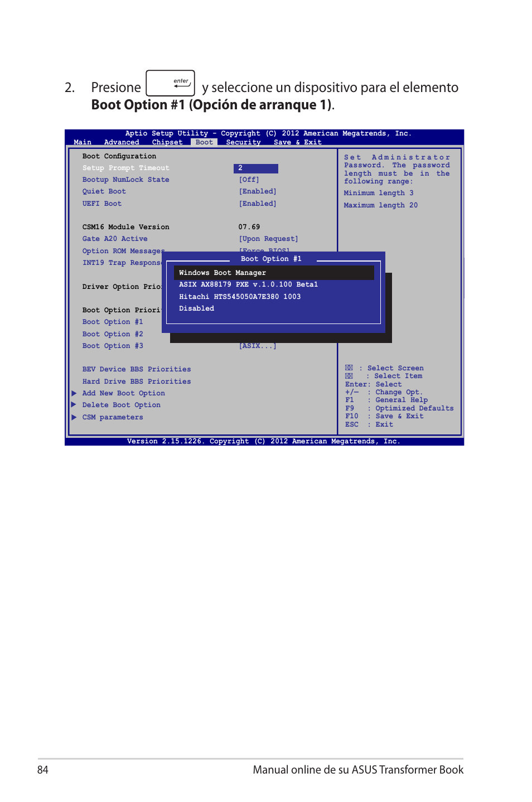The height and width of the screenshot is (802, 532).
Task: Open Delete Boot Option submenu
Action: 121,405
